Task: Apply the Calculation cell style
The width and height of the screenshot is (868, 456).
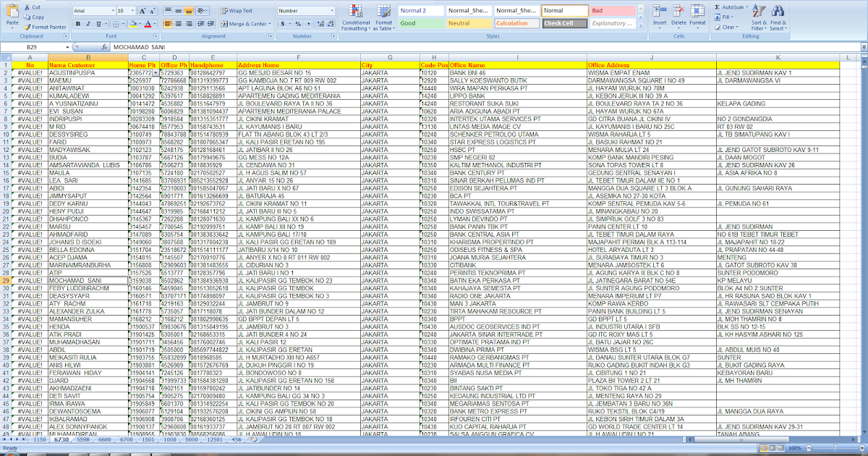Action: [515, 23]
